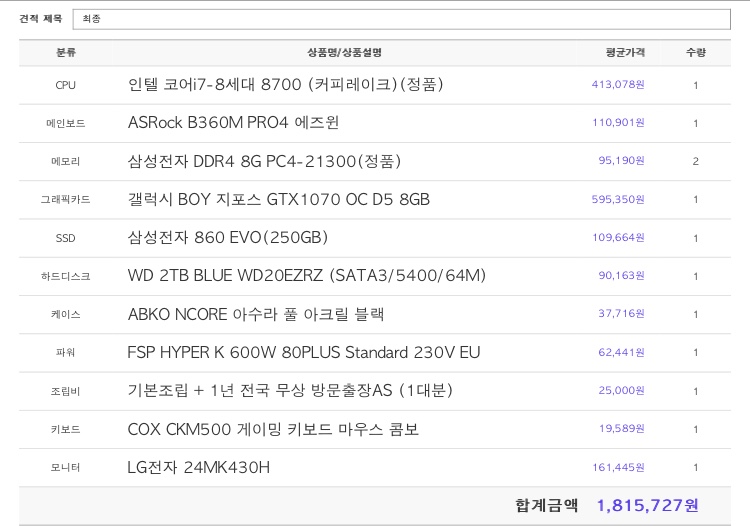750x526 pixels.
Task: Open the 인텔 코어i7-8세대 8700 product link
Action: (285, 85)
